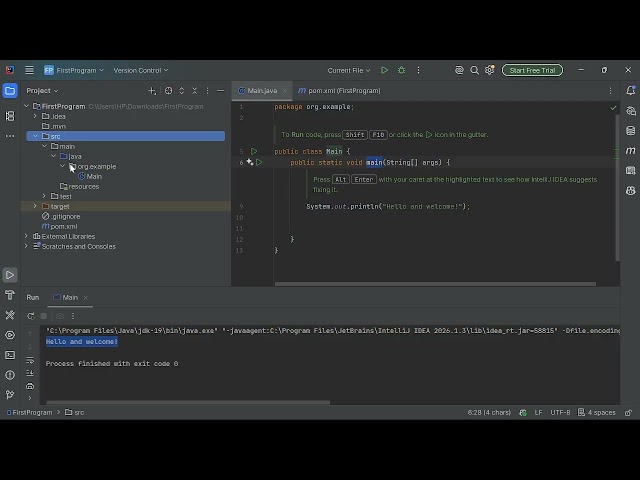The height and width of the screenshot is (480, 640).
Task: Change file encoding UTF-8 in status bar
Action: coord(560,413)
